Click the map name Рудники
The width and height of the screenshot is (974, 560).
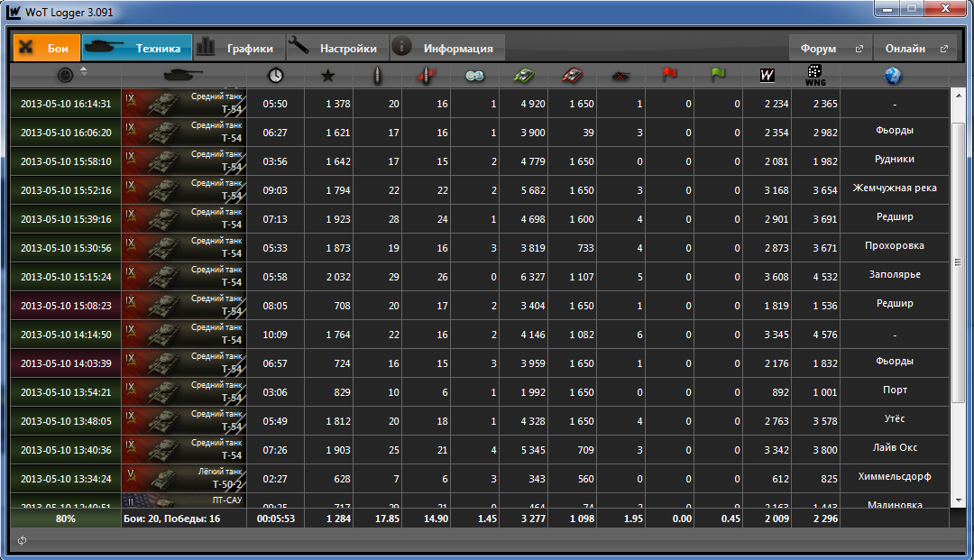coord(895,159)
